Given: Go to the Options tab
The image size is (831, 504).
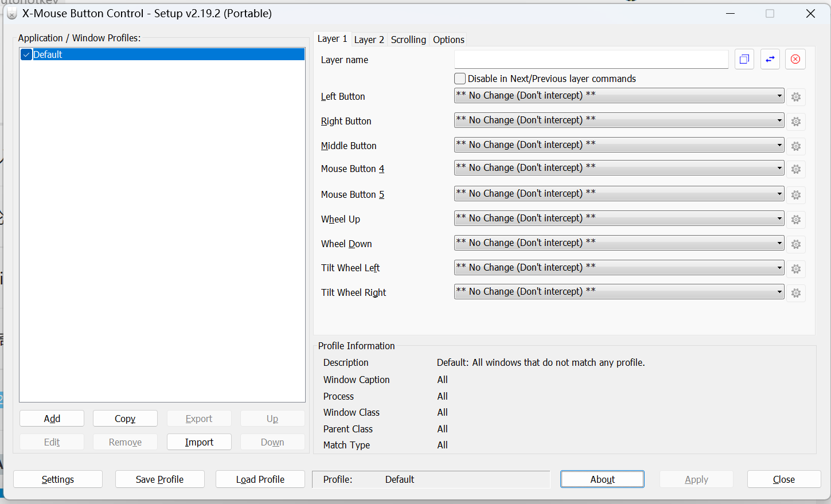Looking at the screenshot, I should coord(448,40).
